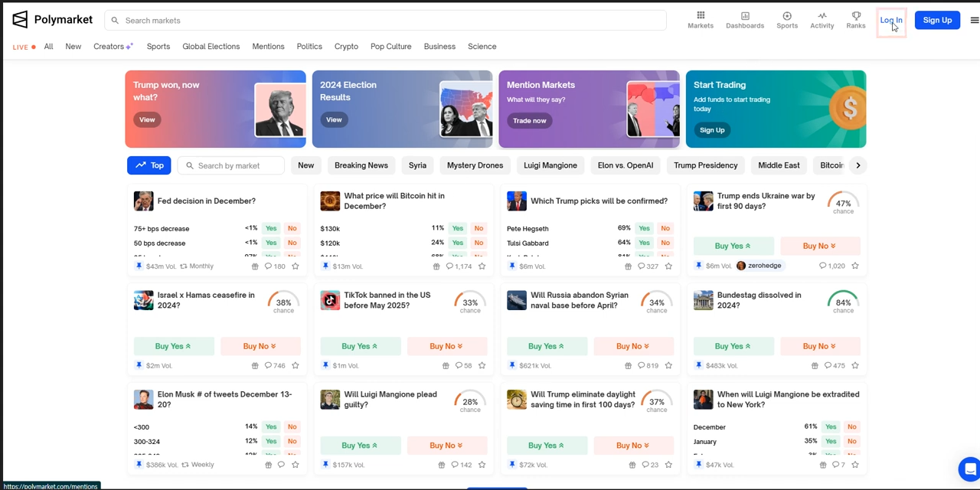Click the Search by market field
980x490 pixels.
pos(231,165)
